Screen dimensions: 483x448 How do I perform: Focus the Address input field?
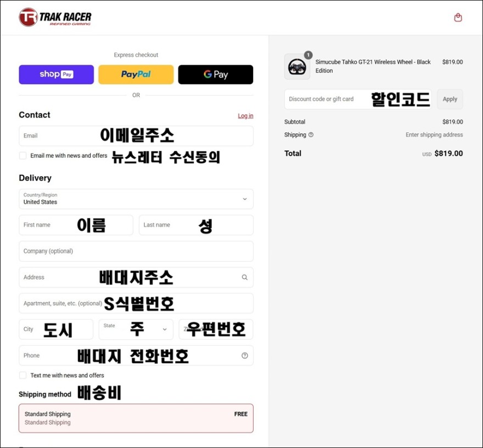(136, 277)
